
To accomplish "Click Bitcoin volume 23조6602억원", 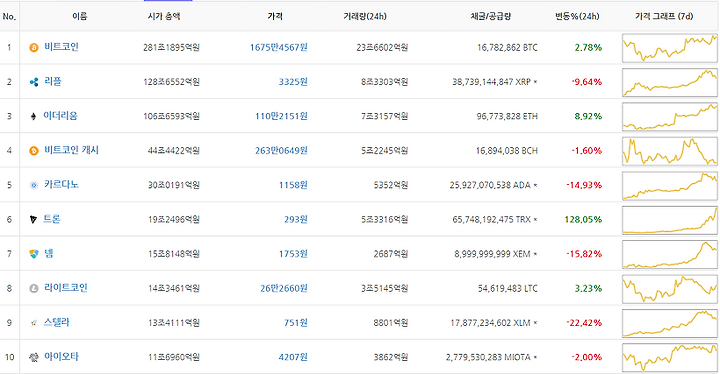I will pos(382,47).
